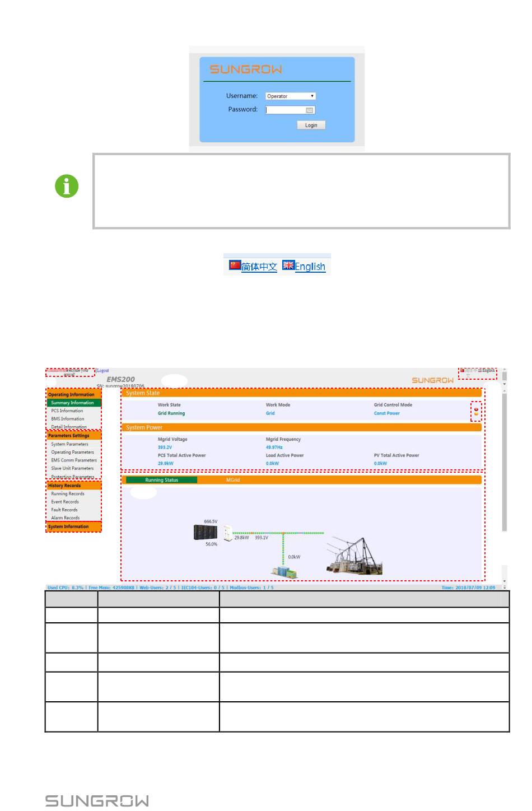
Task: Open PCS Information page
Action: (67, 411)
